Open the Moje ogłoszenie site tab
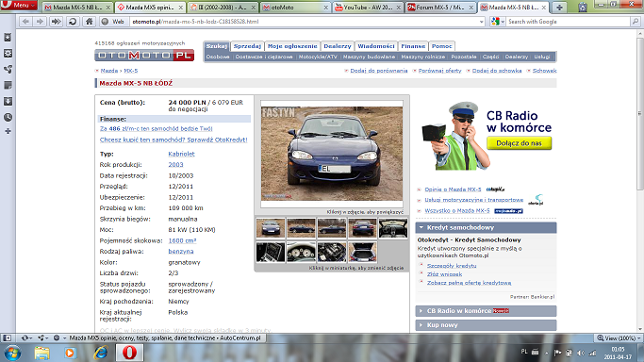Image resolution: width=644 pixels, height=362 pixels. [x=292, y=46]
